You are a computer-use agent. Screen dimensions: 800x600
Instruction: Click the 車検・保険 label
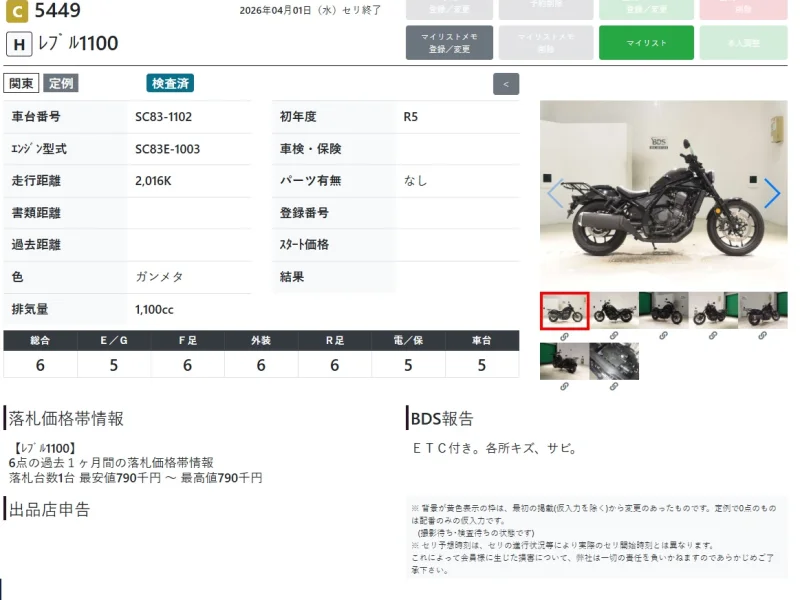(310, 149)
